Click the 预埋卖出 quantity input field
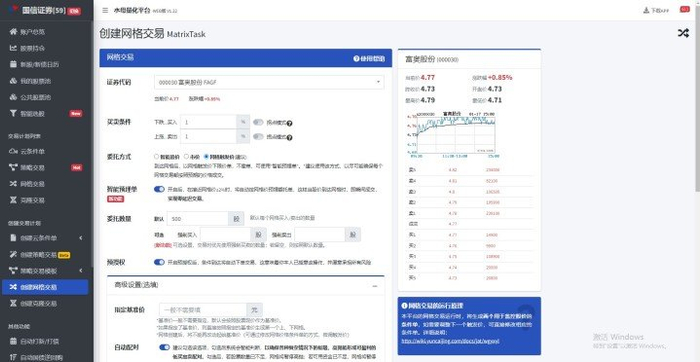Viewport: 700px width, 362px height. click(320, 234)
